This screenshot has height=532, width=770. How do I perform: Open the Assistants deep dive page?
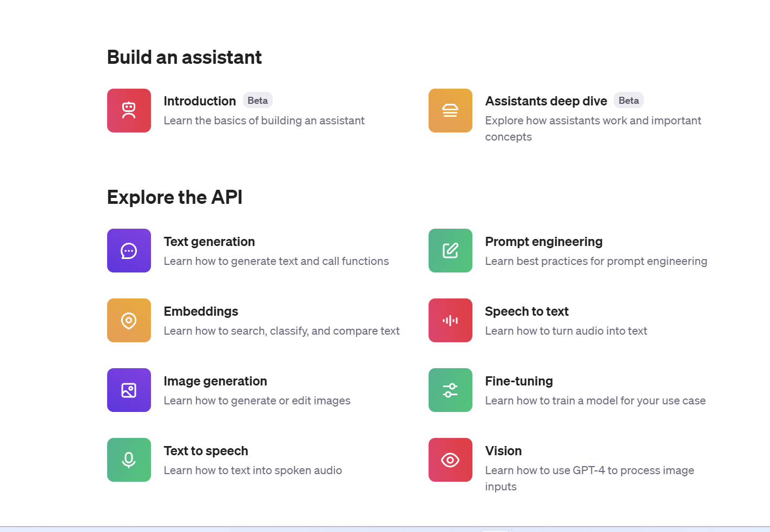coord(546,101)
